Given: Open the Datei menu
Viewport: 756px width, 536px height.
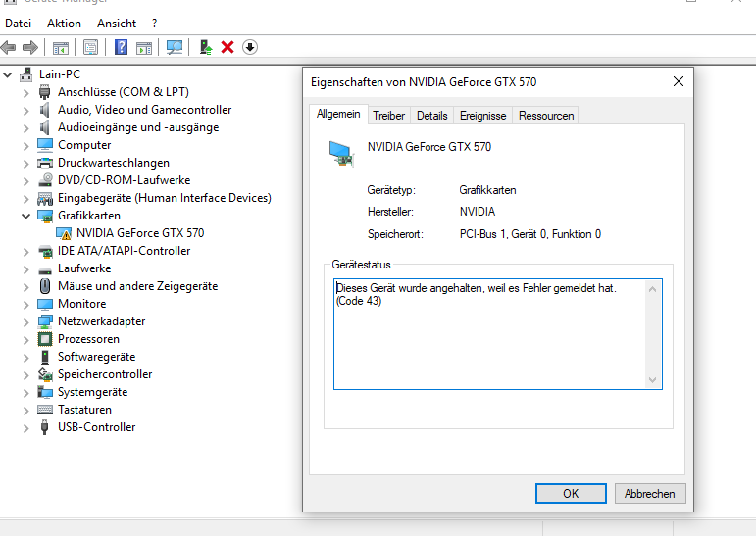Looking at the screenshot, I should pos(19,24).
